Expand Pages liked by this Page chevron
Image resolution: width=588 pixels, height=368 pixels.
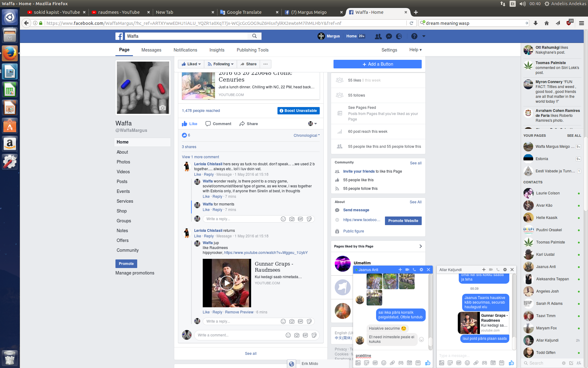coord(420,246)
